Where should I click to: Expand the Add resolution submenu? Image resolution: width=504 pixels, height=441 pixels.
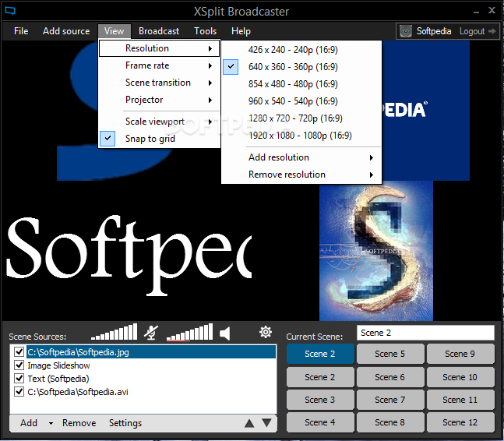(x=301, y=157)
